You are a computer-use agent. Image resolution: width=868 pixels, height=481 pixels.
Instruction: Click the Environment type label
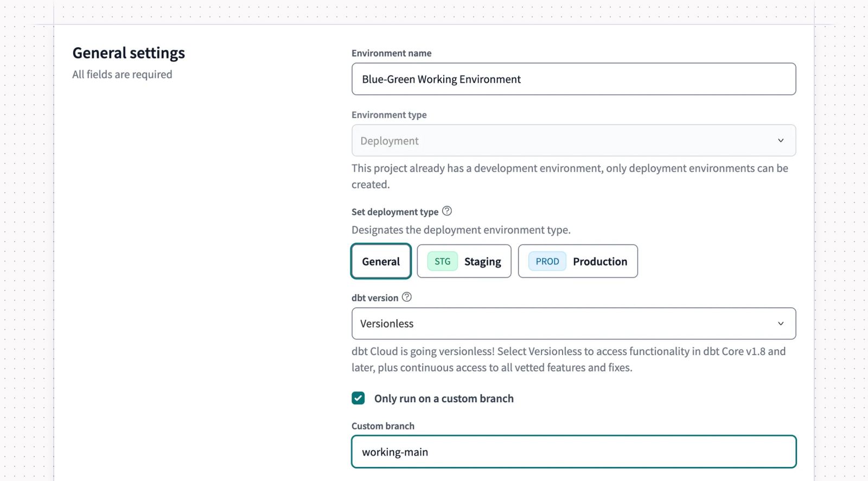pyautogui.click(x=389, y=115)
